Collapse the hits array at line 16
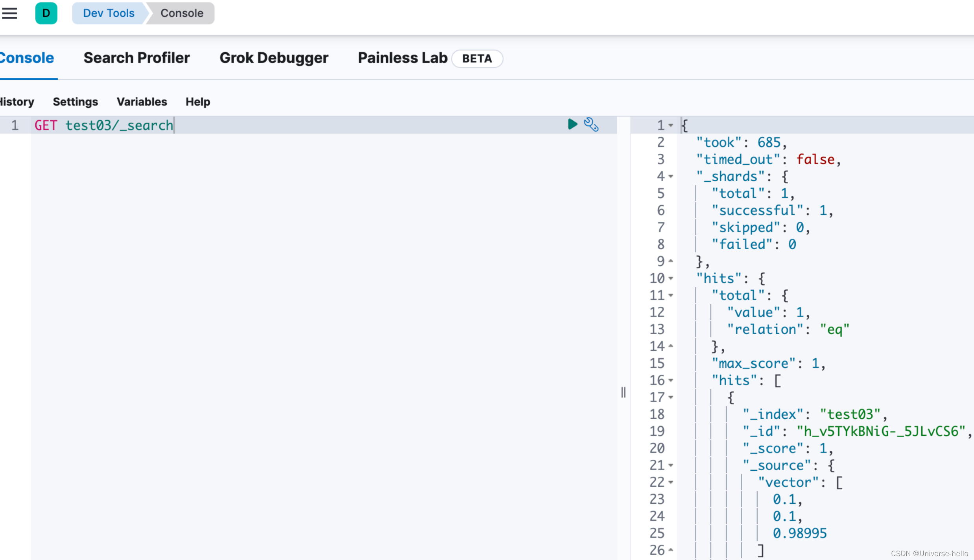 pyautogui.click(x=671, y=380)
